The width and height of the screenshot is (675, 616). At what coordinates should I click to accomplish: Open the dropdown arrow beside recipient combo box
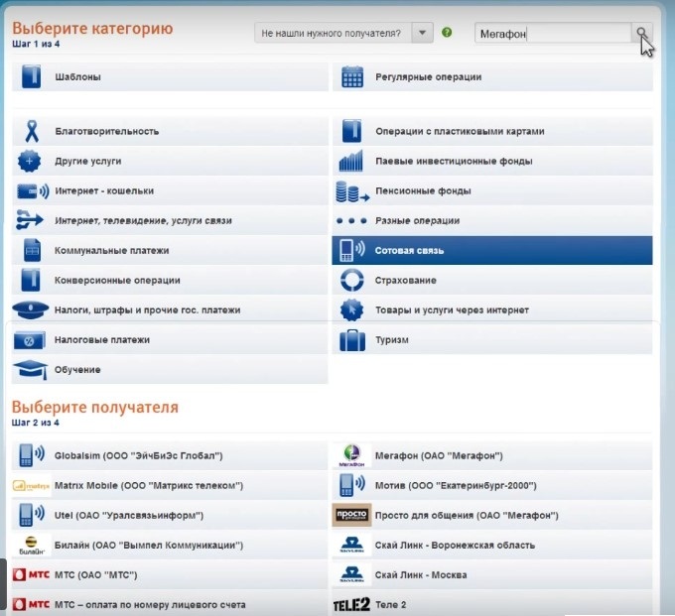click(423, 33)
